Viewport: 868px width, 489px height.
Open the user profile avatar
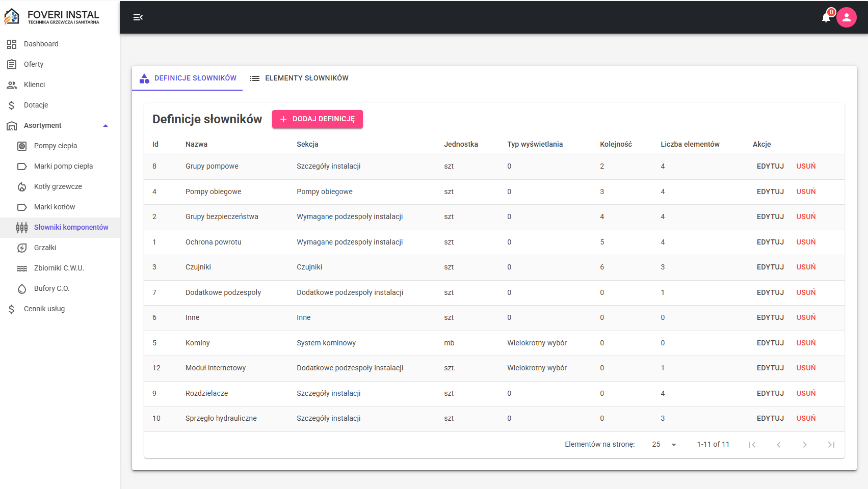(847, 17)
